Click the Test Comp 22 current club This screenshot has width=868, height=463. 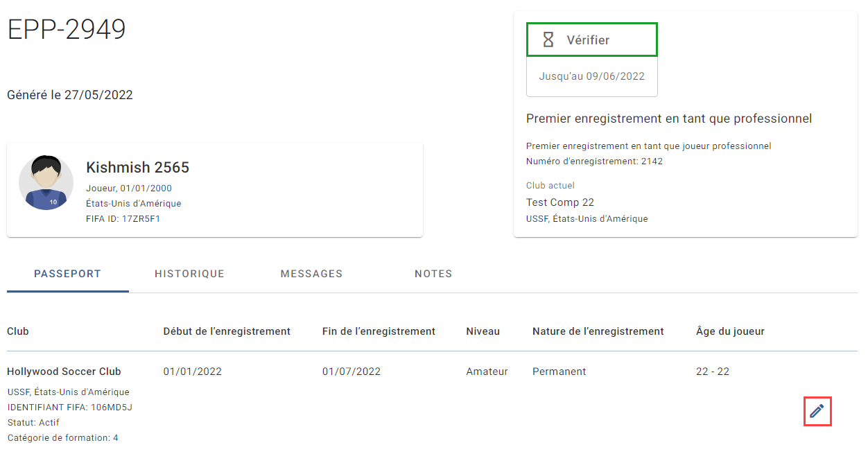coord(560,202)
